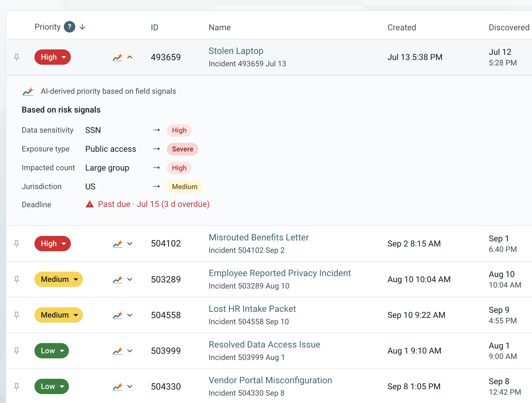Toggle pin on incident 504330 row
The image size is (532, 403).
point(17,386)
